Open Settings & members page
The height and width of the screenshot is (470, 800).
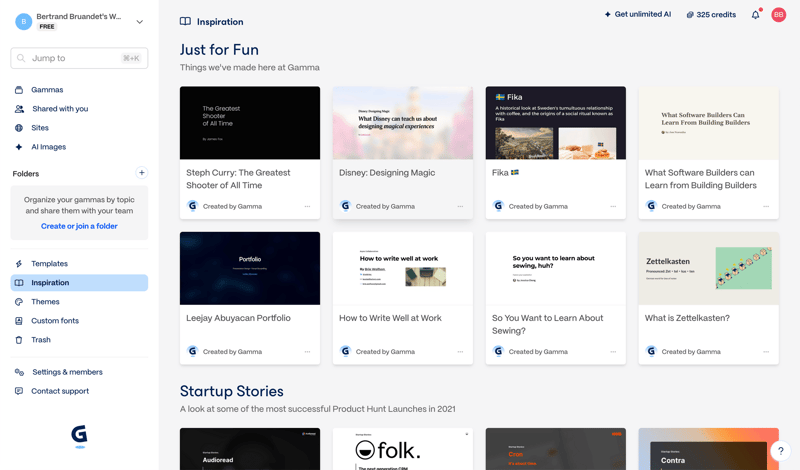(x=67, y=372)
